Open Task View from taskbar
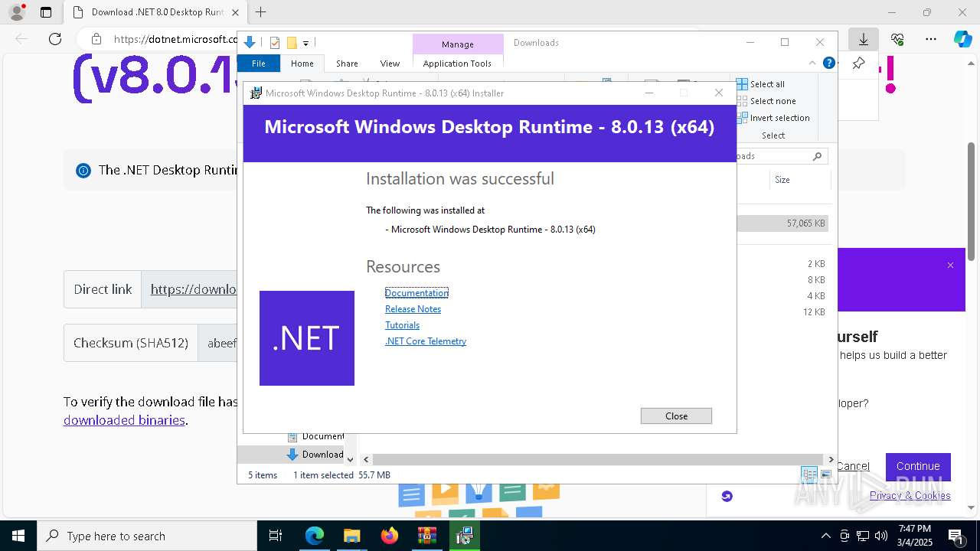The width and height of the screenshot is (980, 551). pyautogui.click(x=276, y=536)
